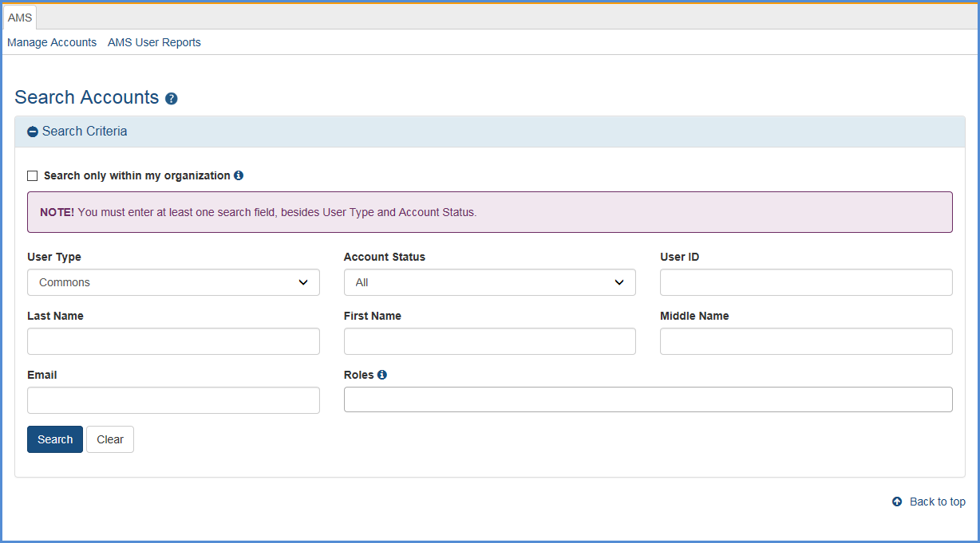Image resolution: width=980 pixels, height=543 pixels.
Task: Collapse the Search Criteria section
Action: tap(32, 131)
